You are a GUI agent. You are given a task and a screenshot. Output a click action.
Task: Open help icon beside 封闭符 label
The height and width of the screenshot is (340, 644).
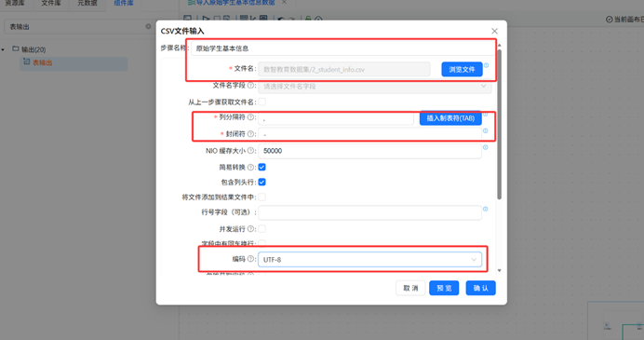pos(250,134)
